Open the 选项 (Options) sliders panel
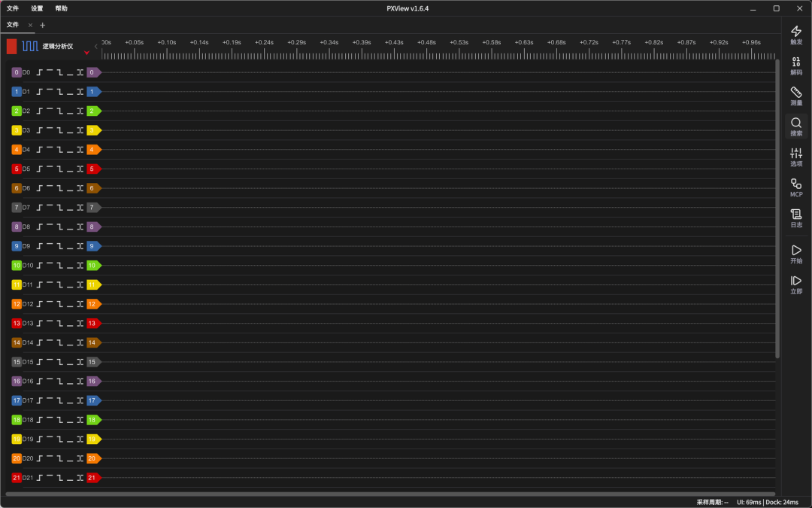This screenshot has height=508, width=812. coord(796,157)
